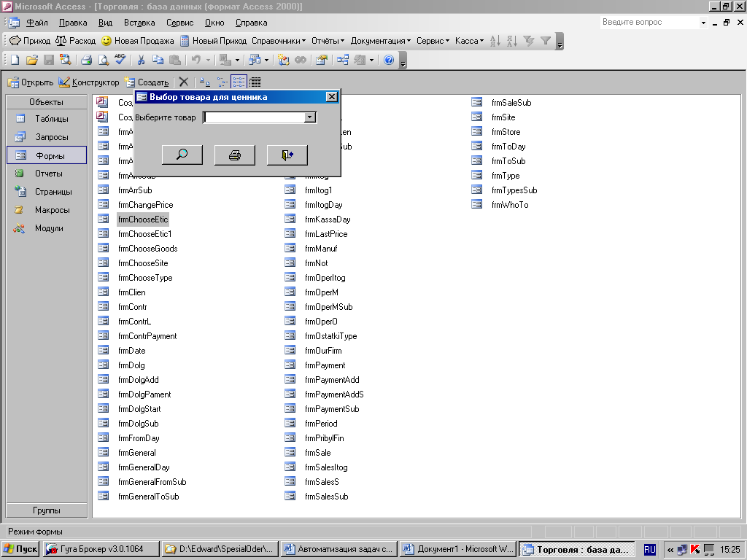Click the Relationships toolbar icon
Screen dimensions: 747x560
(x=343, y=60)
